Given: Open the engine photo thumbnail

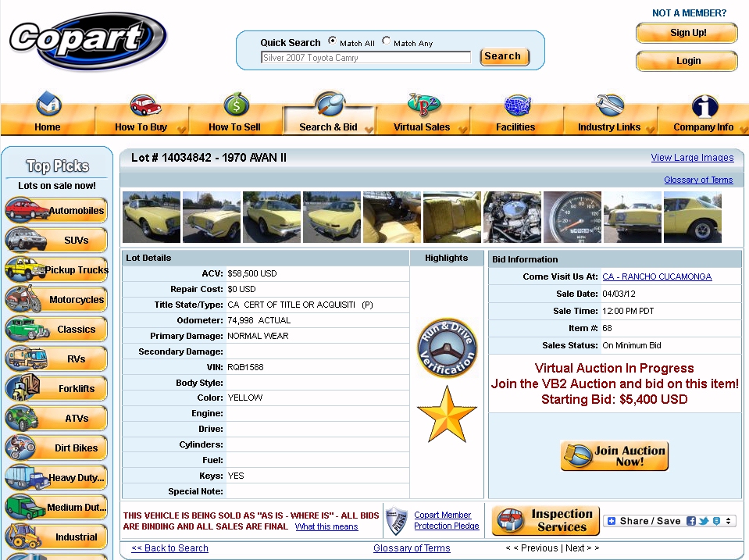Looking at the screenshot, I should pos(512,217).
